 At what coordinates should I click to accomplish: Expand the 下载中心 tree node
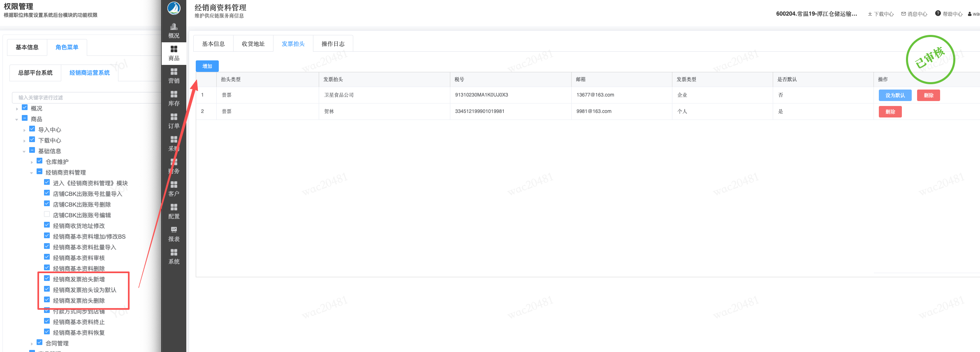tap(24, 141)
